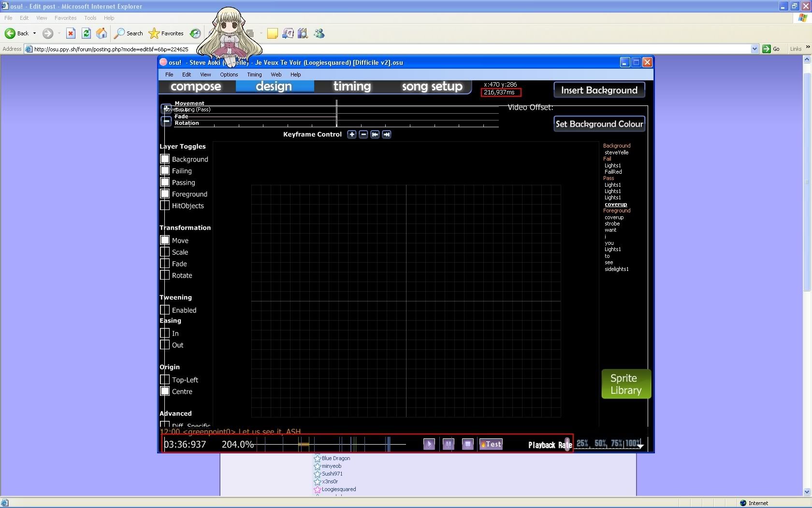The width and height of the screenshot is (812, 508).
Task: Open Search pane in Internet Explorer
Action: coord(129,33)
